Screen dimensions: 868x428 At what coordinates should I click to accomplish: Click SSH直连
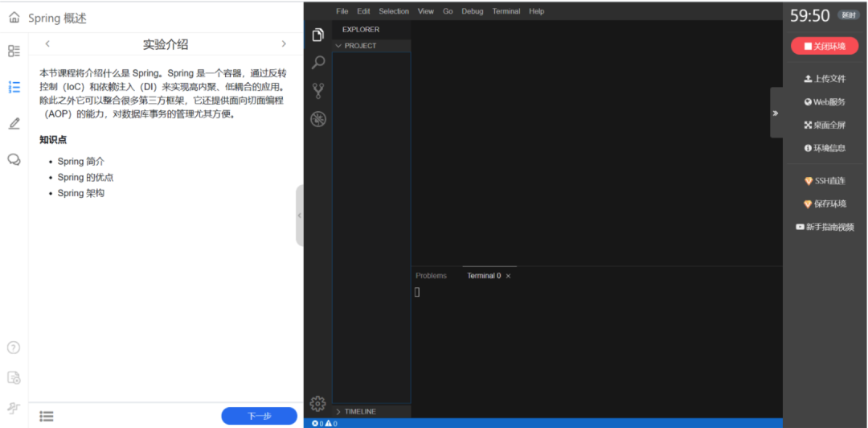[825, 181]
